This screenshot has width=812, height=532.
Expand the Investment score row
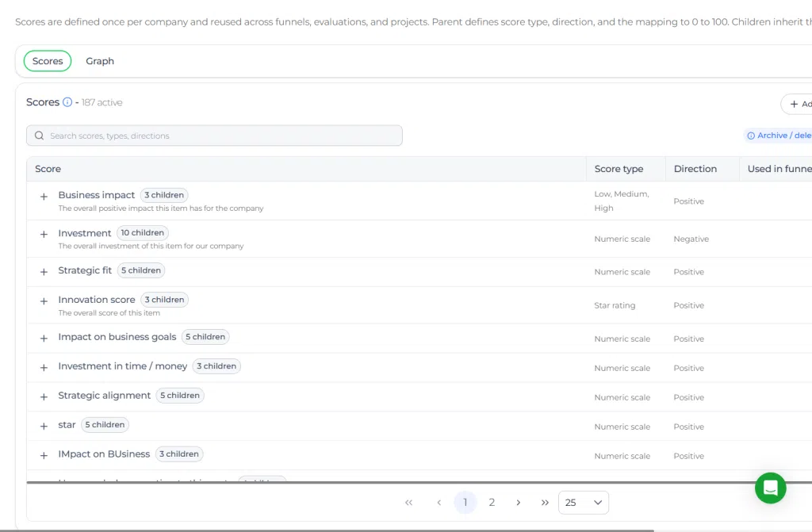tap(44, 235)
